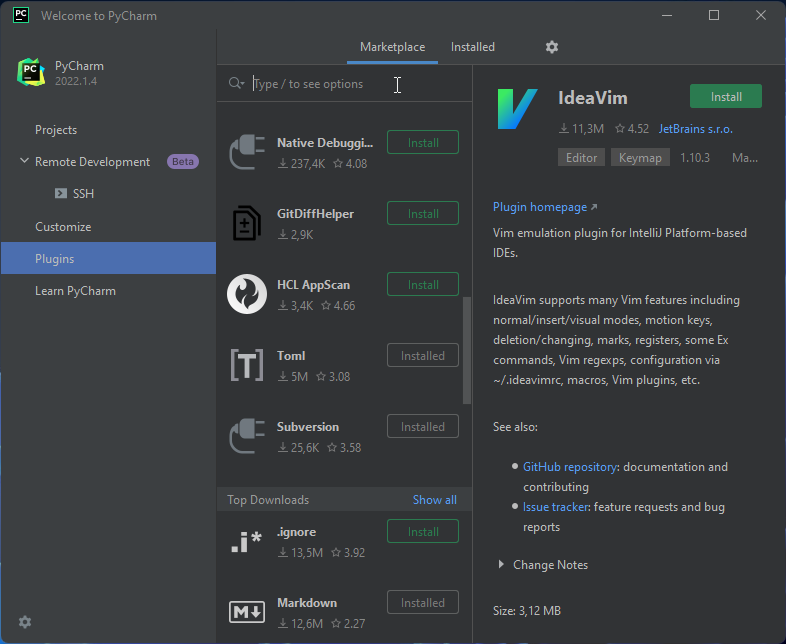This screenshot has width=786, height=644.
Task: Click the Subversion 3.58 rating
Action: tap(344, 448)
